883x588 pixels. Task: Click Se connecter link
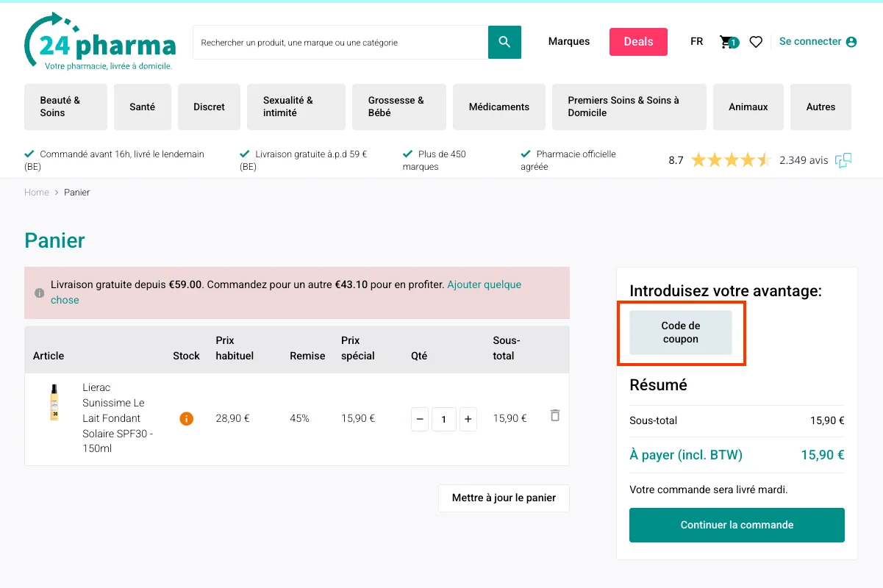[x=810, y=42]
